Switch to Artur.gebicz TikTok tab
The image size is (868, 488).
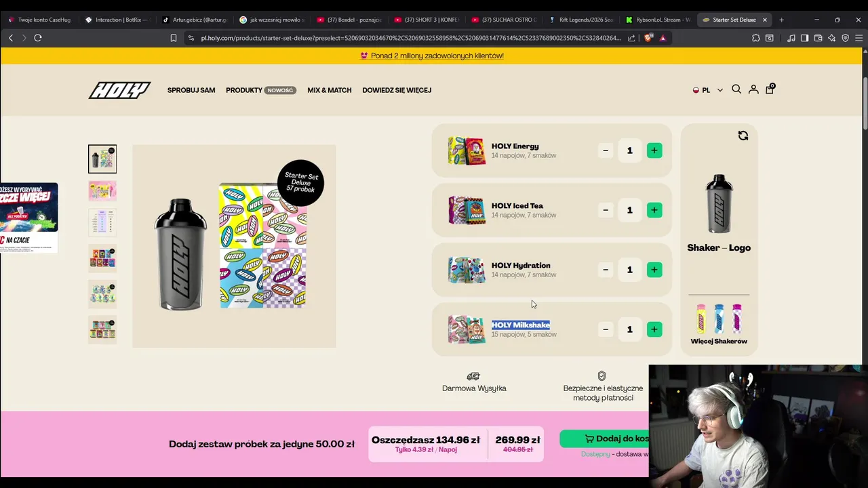194,20
